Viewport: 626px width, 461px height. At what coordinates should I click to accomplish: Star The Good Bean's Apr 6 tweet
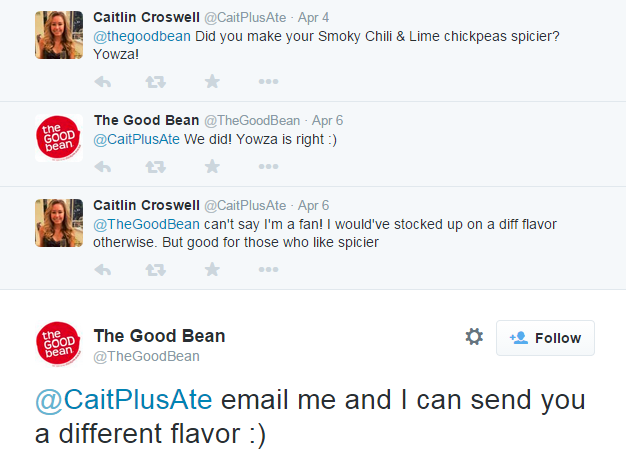[212, 166]
